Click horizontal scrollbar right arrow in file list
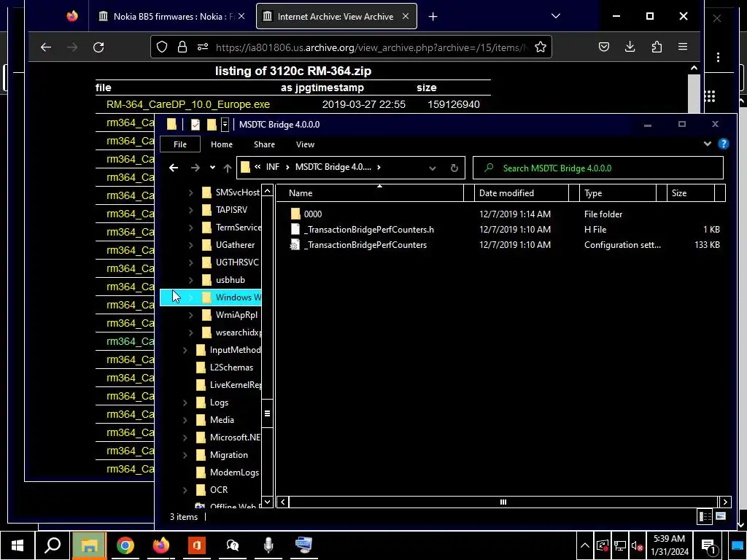The width and height of the screenshot is (747, 560). click(x=725, y=502)
